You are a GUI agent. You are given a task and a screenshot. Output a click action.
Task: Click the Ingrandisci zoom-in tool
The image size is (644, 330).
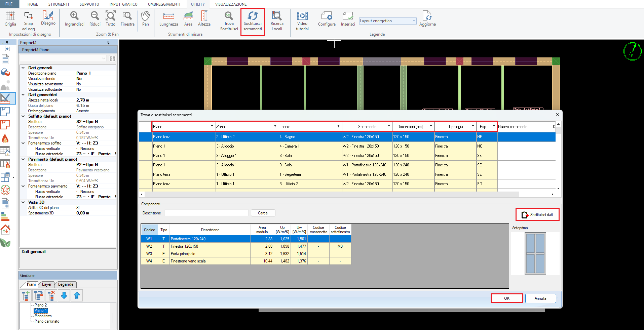point(74,19)
